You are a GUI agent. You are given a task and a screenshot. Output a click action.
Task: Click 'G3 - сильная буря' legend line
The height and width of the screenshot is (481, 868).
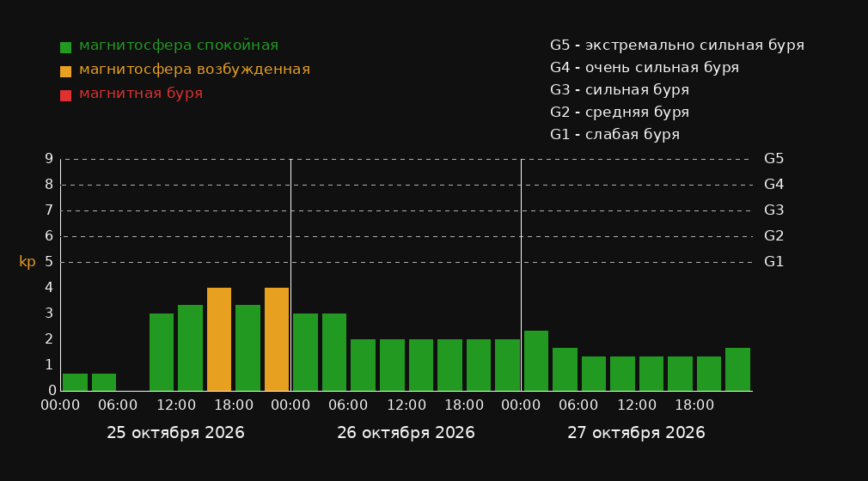620,89
